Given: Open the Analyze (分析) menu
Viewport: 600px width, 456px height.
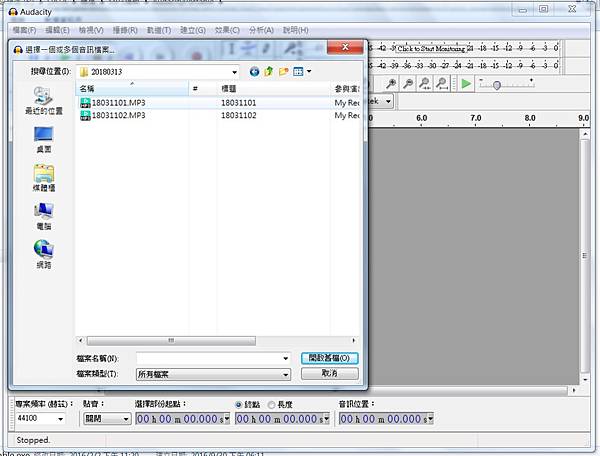Looking at the screenshot, I should [x=261, y=30].
